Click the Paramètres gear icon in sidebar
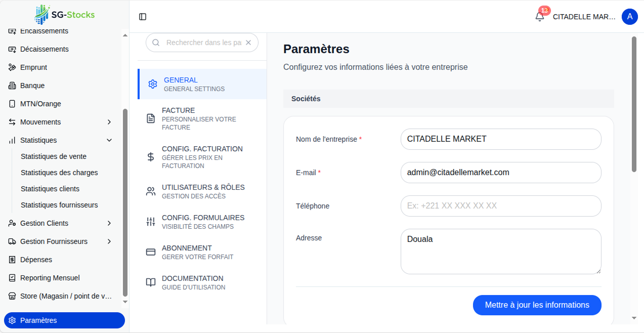 (12, 320)
